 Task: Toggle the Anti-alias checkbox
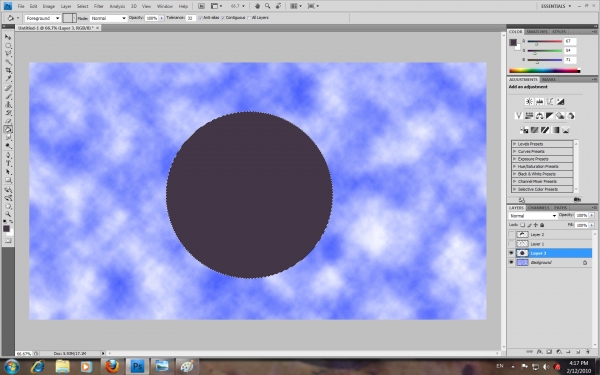tap(201, 18)
